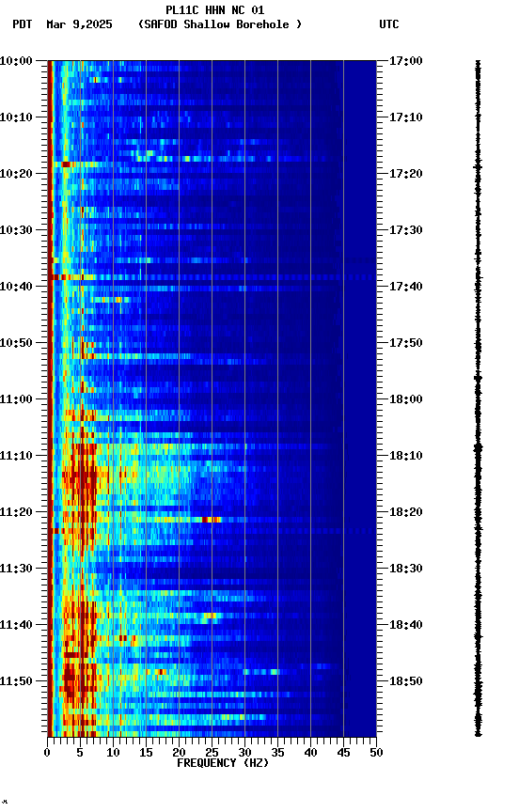Click the 20 Hz frequency axis label
Image resolution: width=519 pixels, height=812 pixels.
coord(179,753)
